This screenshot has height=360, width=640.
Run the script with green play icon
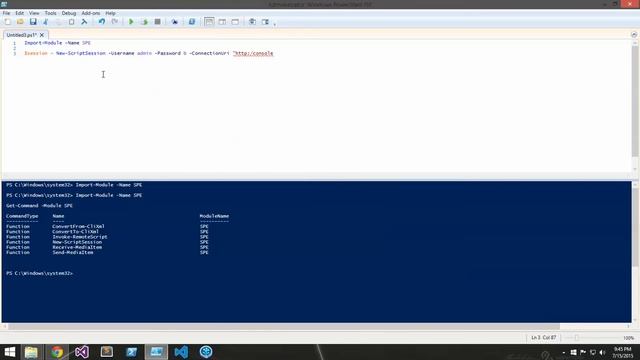click(x=131, y=22)
